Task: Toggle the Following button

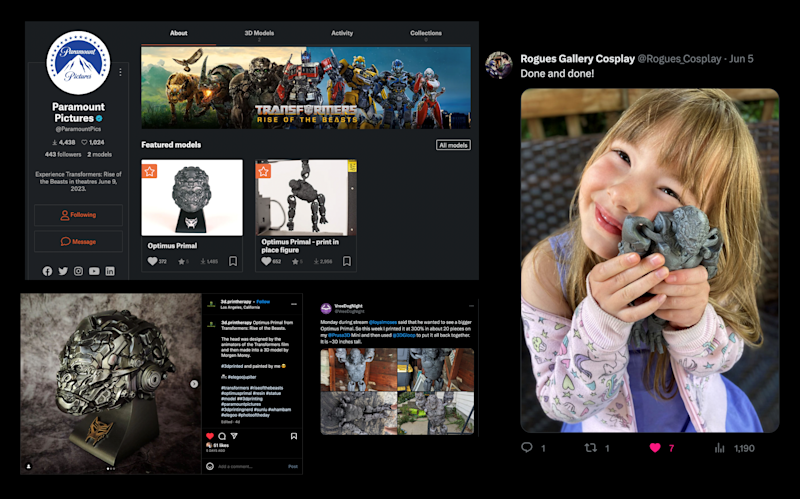Action: click(78, 215)
